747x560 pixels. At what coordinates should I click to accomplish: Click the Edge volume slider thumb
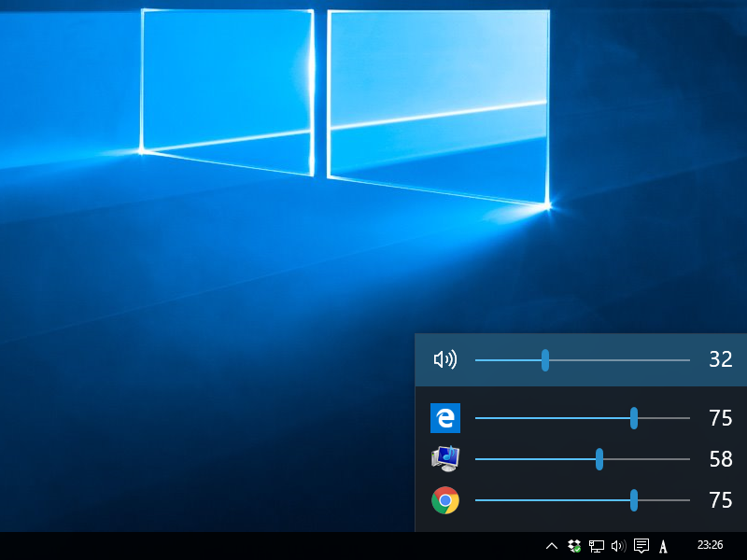point(634,418)
